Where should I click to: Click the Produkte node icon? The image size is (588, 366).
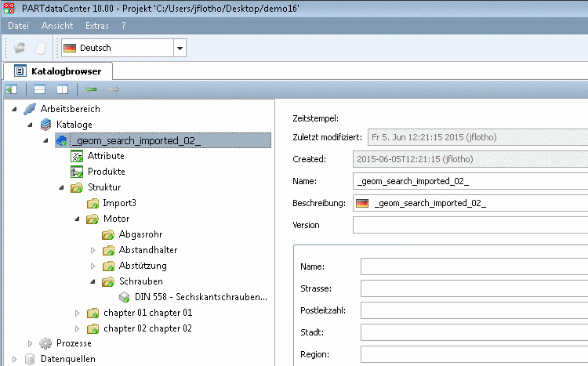[x=77, y=172]
